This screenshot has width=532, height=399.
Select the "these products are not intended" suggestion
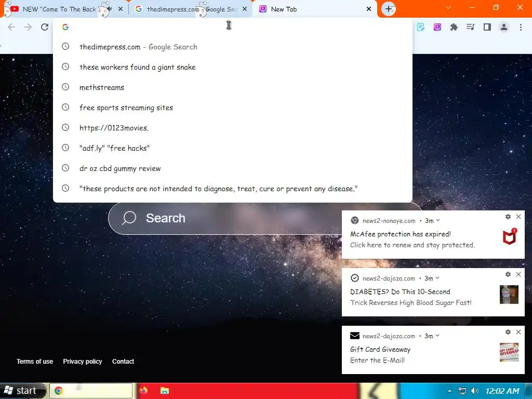233,189
